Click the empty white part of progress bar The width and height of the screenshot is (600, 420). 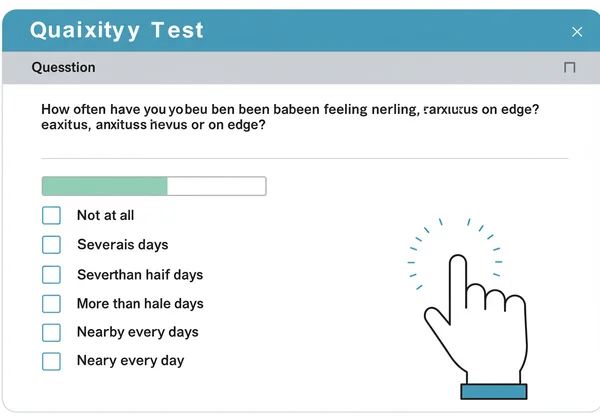(x=216, y=186)
